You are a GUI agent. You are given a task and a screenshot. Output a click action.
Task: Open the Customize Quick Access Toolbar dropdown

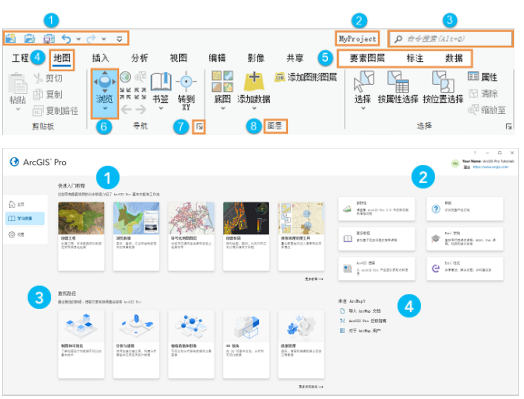[x=119, y=39]
